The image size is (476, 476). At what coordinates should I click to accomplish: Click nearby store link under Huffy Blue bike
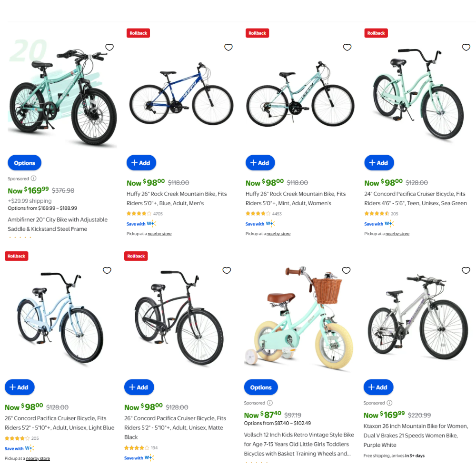pyautogui.click(x=159, y=234)
